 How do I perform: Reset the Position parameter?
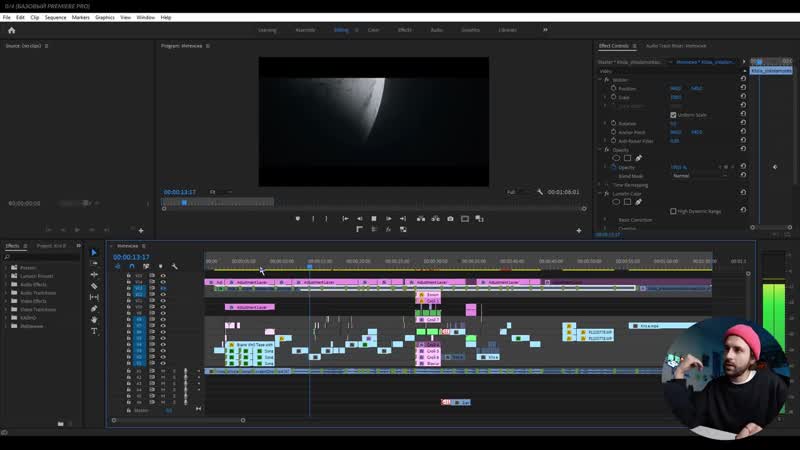pos(743,88)
